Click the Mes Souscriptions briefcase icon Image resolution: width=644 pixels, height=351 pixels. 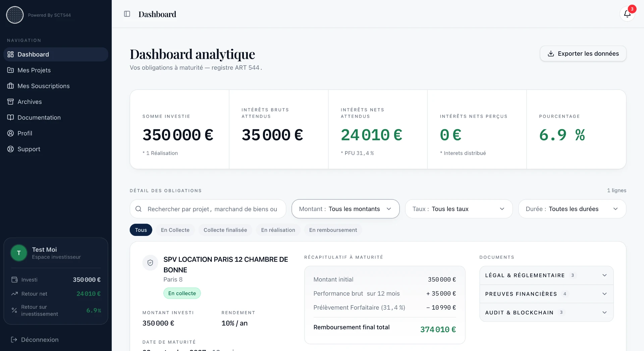pyautogui.click(x=10, y=86)
